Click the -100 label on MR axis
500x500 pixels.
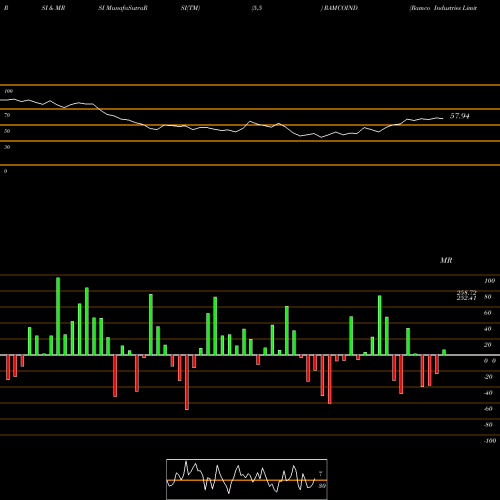(490, 441)
